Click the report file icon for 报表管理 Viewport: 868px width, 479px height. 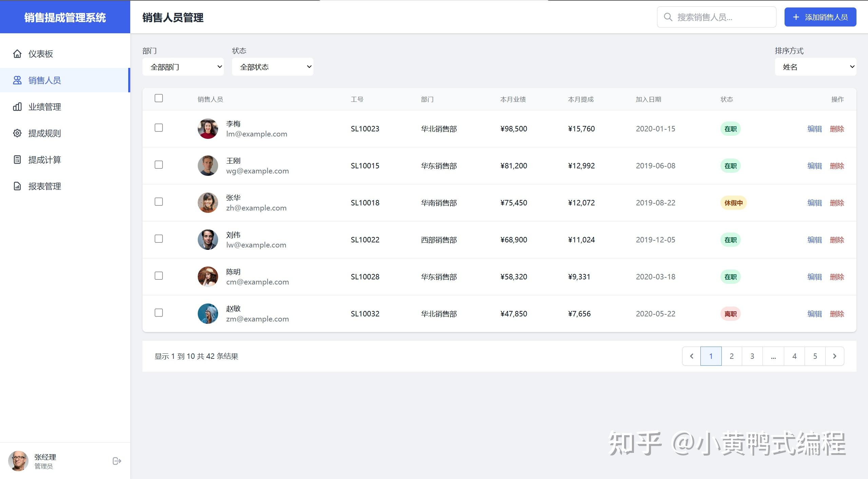point(17,186)
